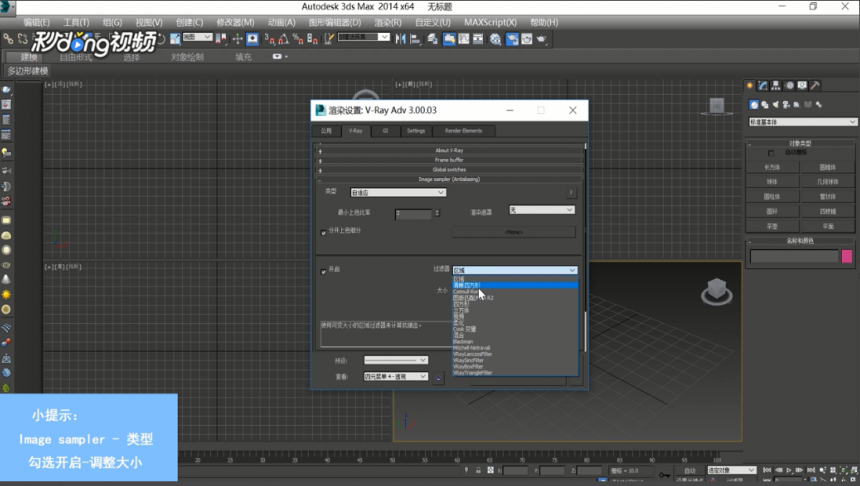Click the pink object color swatch
This screenshot has width=860, height=486.
click(x=847, y=256)
